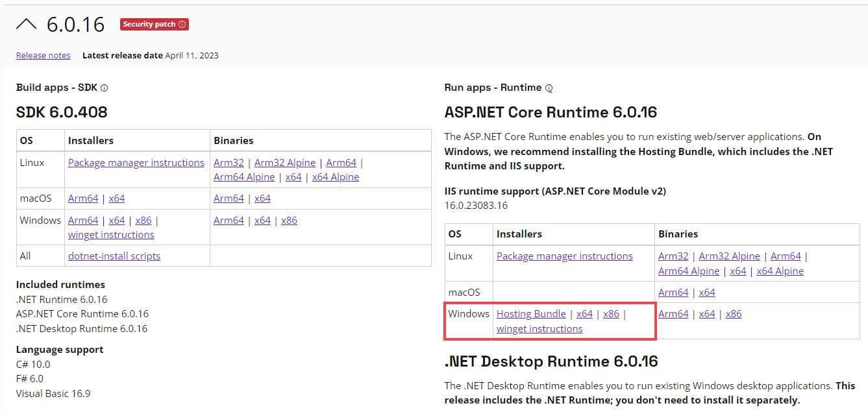Click the 6.0.16 version heading
Screen dimensions: 868x410
75,25
